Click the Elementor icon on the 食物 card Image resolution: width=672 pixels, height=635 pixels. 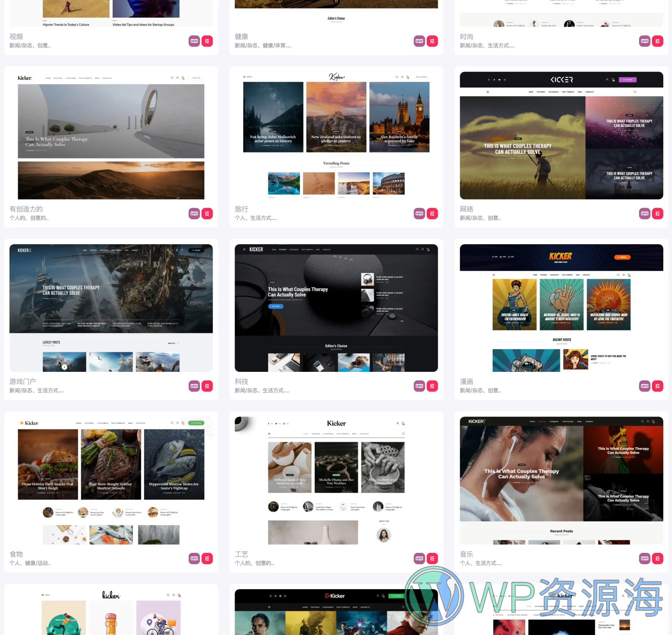(207, 559)
